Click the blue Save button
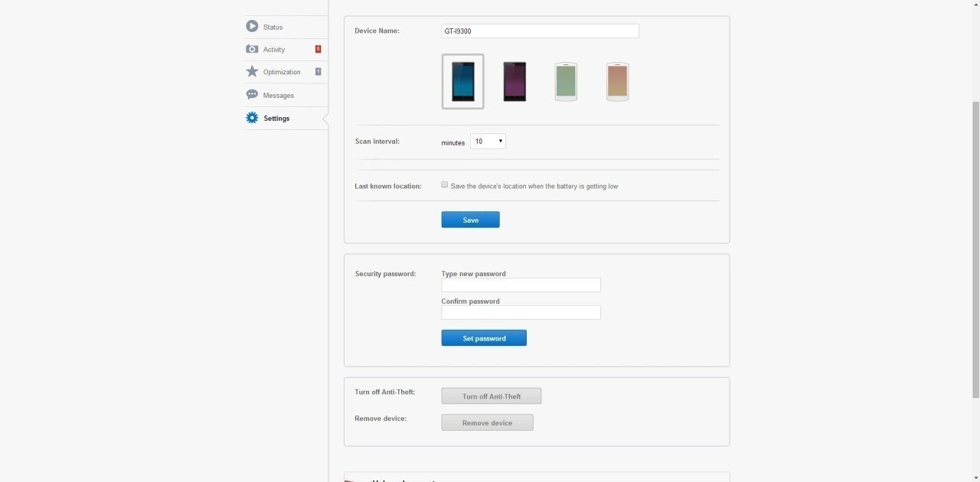Viewport: 980px width, 482px height. coord(470,220)
